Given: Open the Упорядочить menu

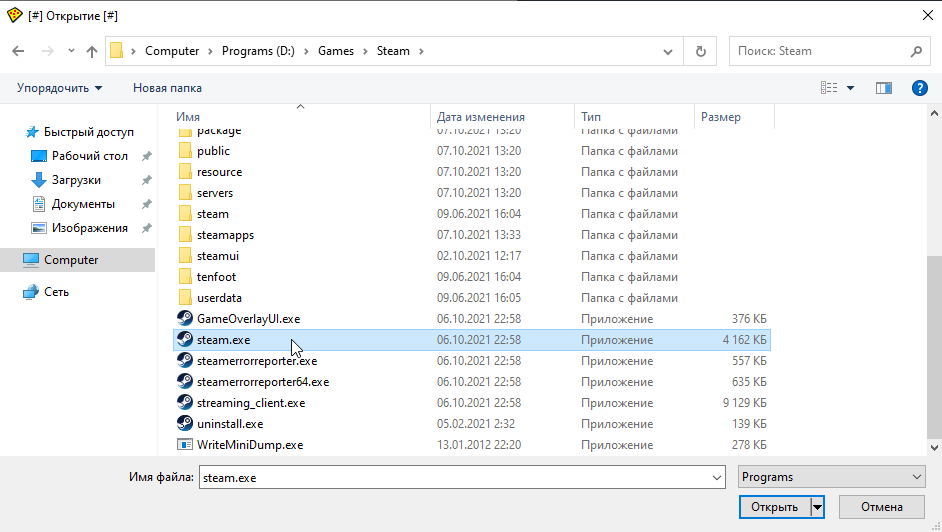Looking at the screenshot, I should (59, 88).
